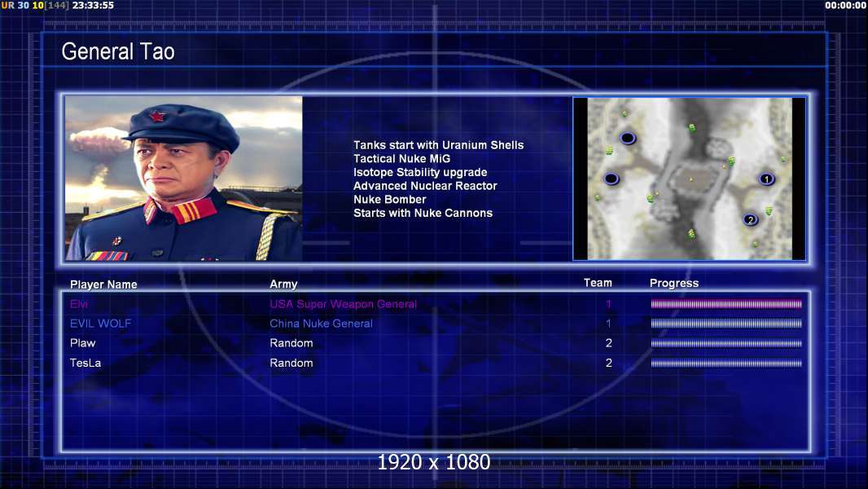The image size is (868, 489).
Task: Click EVIL WOLF's team number 1
Action: (x=608, y=324)
